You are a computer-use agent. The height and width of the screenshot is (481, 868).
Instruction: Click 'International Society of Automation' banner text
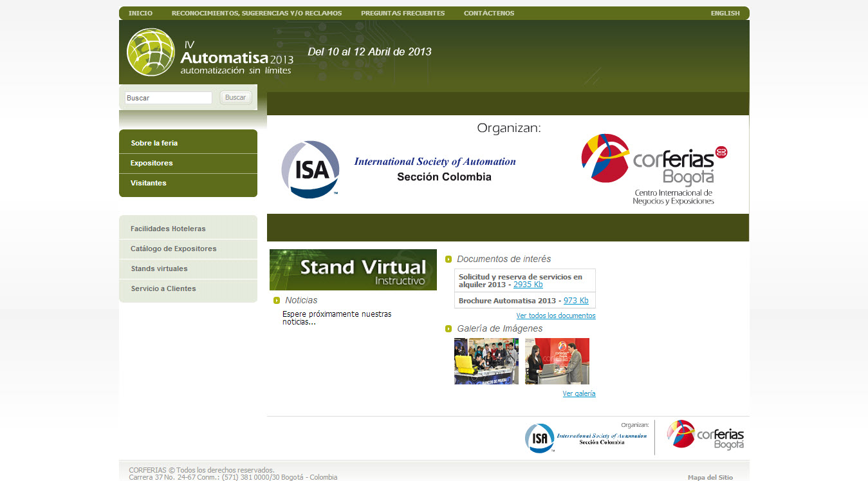click(435, 162)
